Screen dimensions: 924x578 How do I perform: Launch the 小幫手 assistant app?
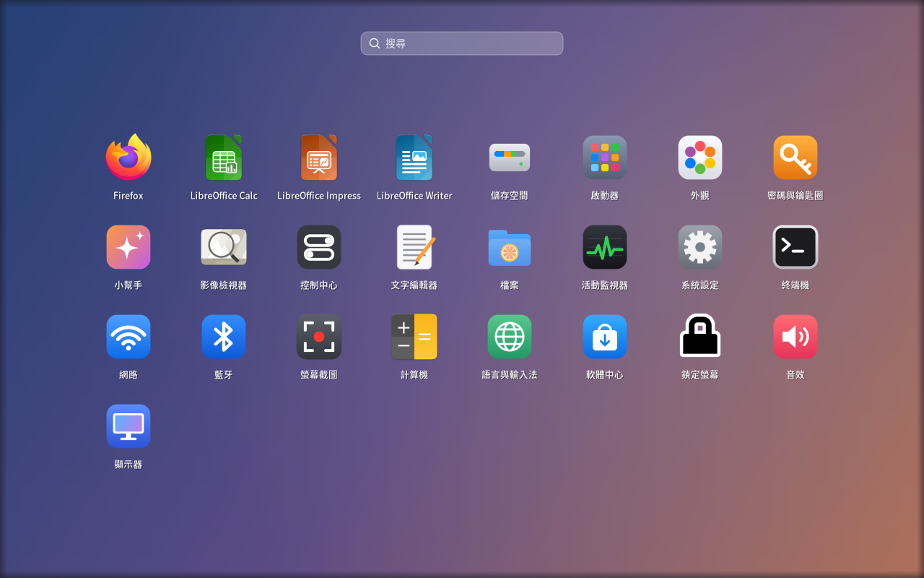coord(128,247)
